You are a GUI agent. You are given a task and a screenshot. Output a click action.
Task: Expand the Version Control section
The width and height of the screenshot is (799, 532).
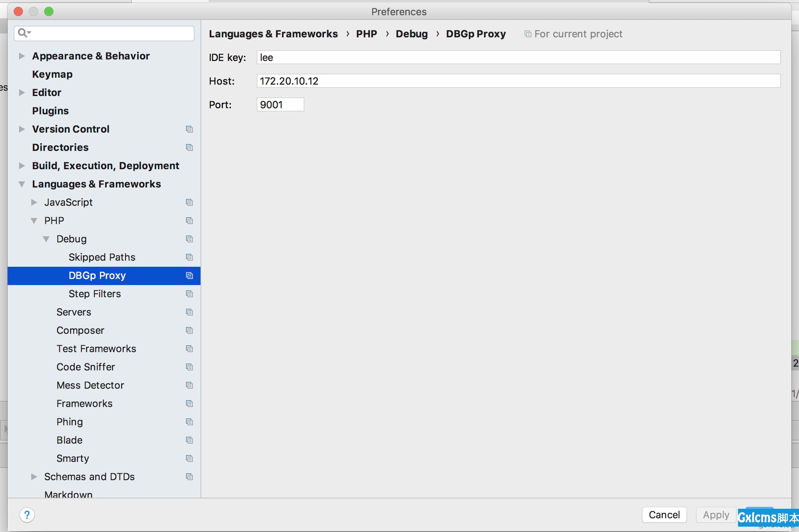point(22,129)
